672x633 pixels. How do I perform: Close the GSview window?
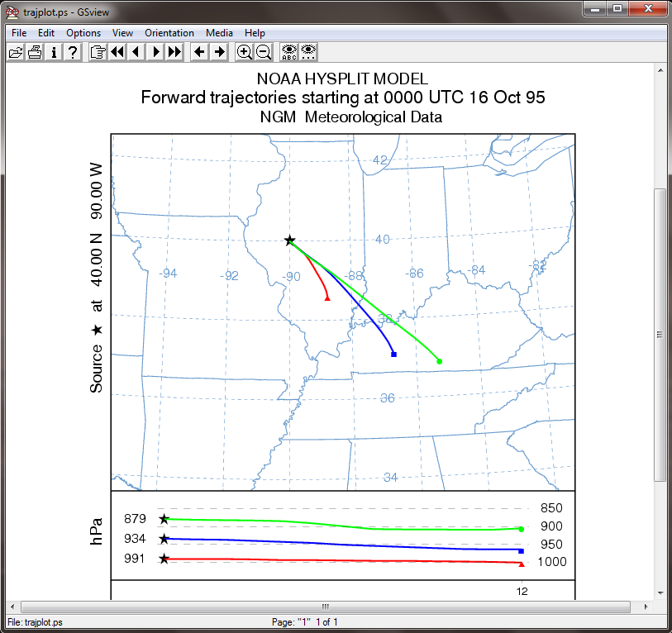(648, 9)
